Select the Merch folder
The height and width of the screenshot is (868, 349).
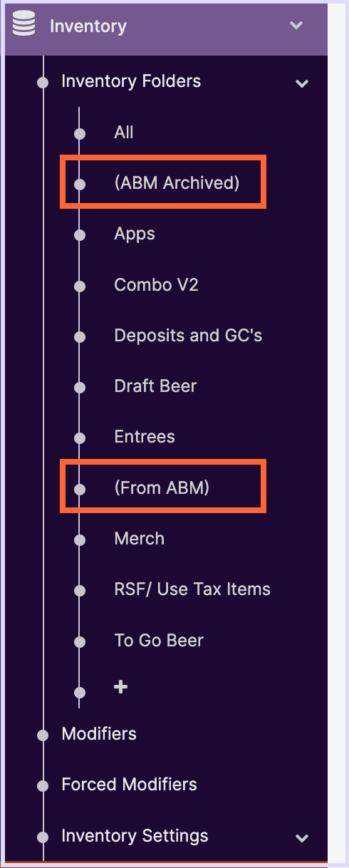[139, 539]
